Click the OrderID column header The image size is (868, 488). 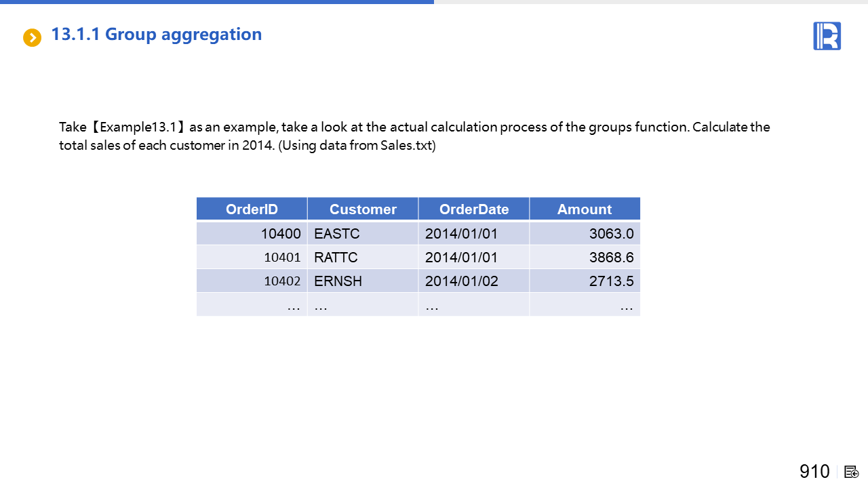tap(252, 209)
